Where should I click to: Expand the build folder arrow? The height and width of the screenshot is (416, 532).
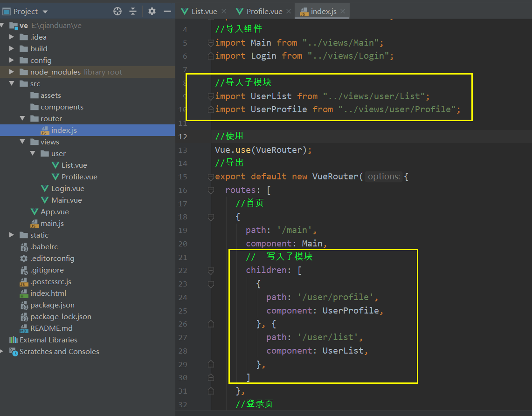12,48
